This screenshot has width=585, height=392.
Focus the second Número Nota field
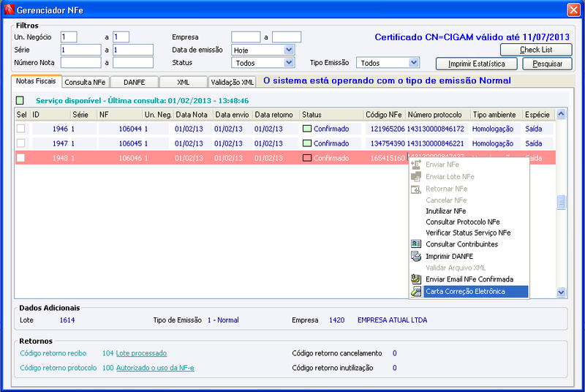click(x=133, y=63)
